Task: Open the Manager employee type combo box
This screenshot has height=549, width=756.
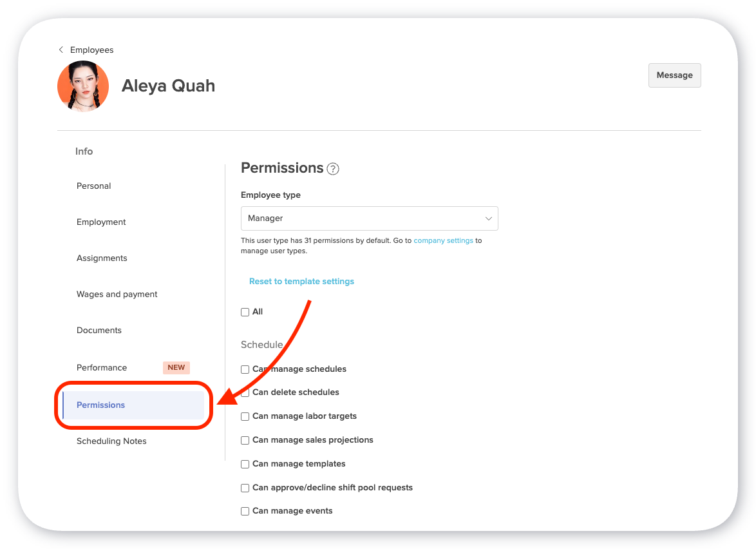Action: [x=370, y=218]
